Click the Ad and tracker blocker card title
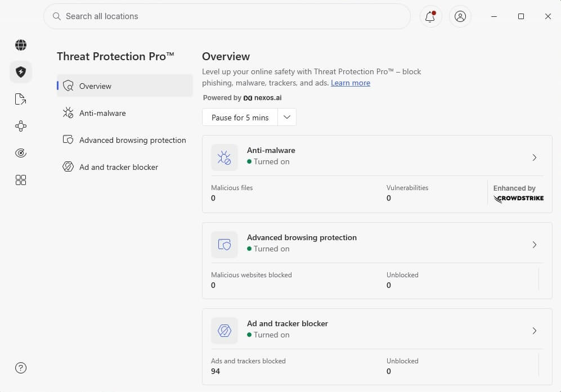 click(288, 323)
